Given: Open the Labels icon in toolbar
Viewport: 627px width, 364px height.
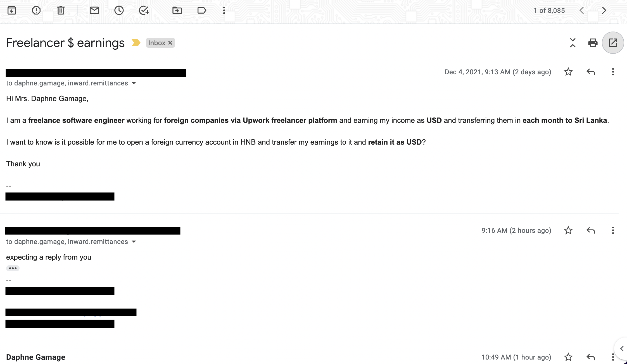Looking at the screenshot, I should tap(202, 11).
